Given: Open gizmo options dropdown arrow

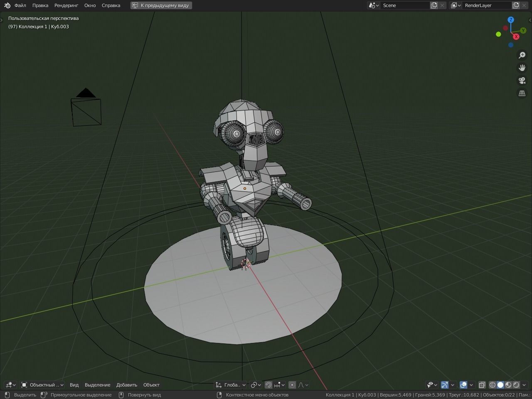Looking at the screenshot, I should coord(452,385).
